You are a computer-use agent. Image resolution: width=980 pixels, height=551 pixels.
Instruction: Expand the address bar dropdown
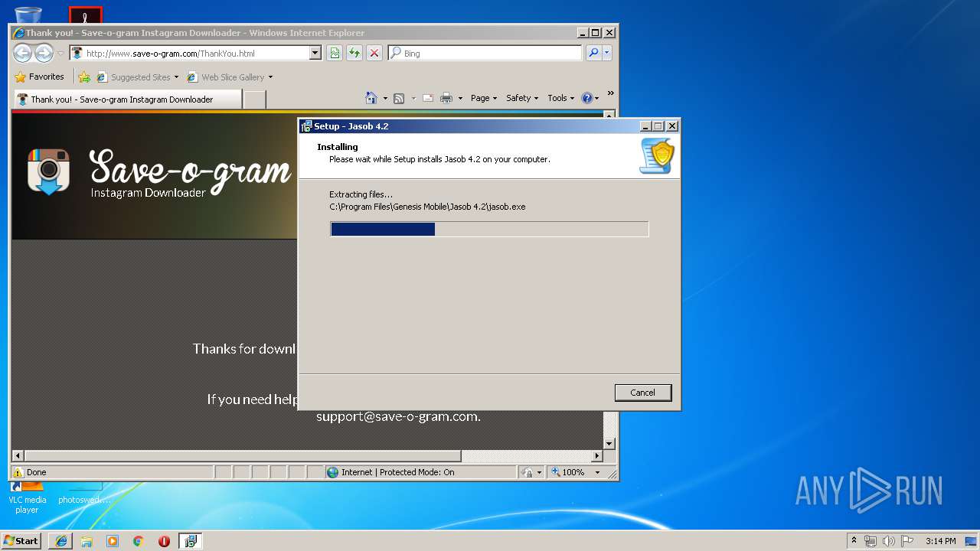[315, 53]
